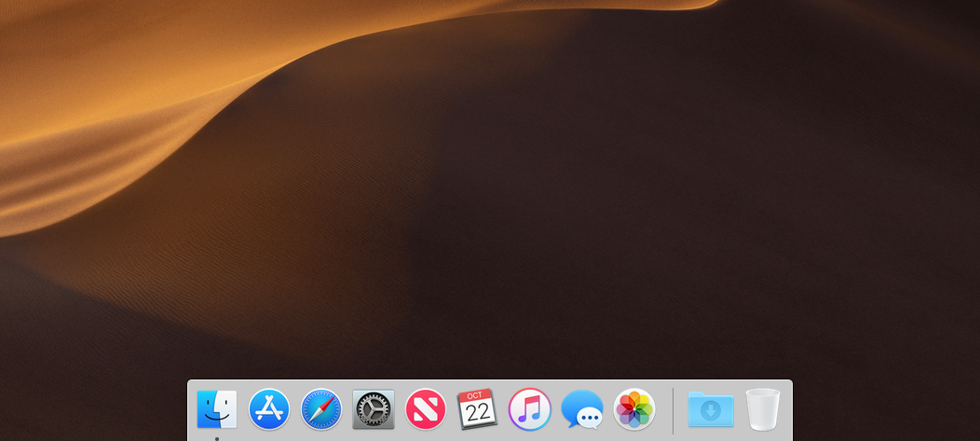
Task: Expand the Downloads folder stack
Action: (711, 409)
